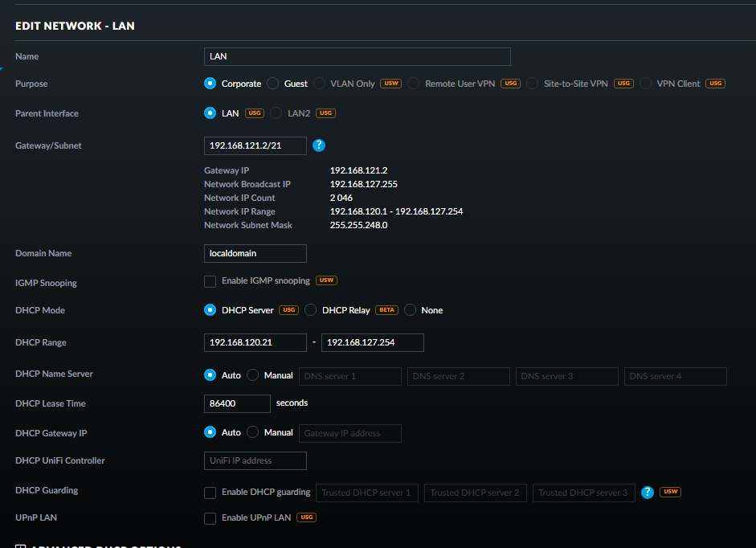Set DHCP Mode to DHCP Relay
The height and width of the screenshot is (548, 756).
(310, 309)
